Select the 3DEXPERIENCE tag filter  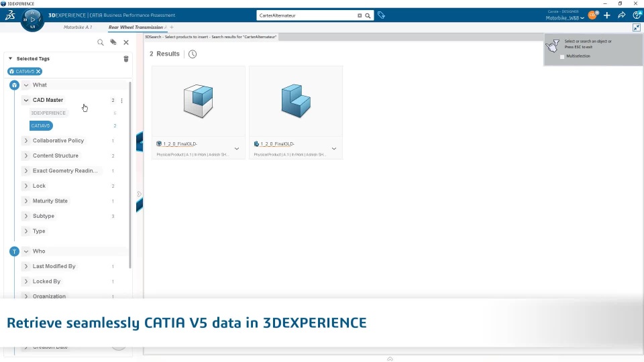pyautogui.click(x=48, y=113)
